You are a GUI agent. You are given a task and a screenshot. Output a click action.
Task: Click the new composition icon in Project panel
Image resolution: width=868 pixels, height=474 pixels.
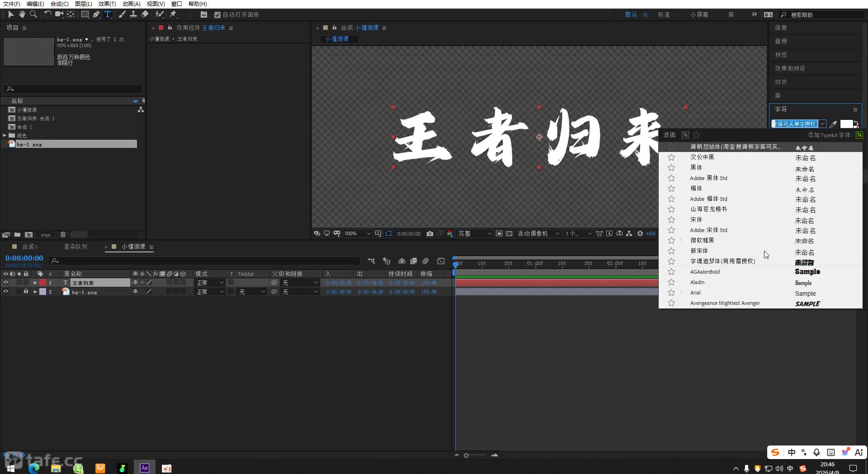[29, 235]
